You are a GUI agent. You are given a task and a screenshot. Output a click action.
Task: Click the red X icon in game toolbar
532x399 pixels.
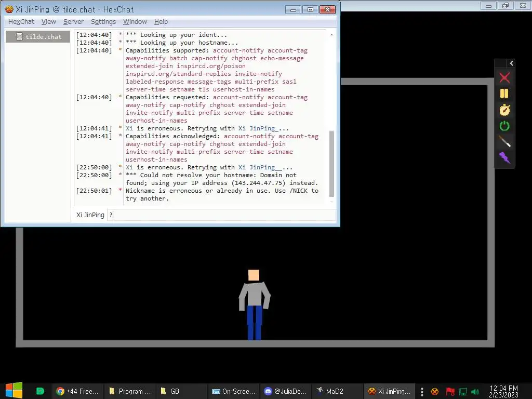[504, 78]
